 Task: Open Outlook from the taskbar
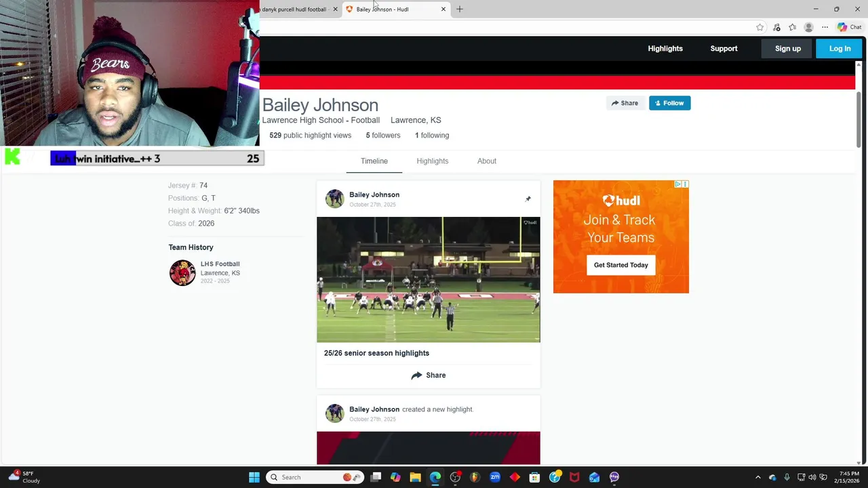coord(594,477)
